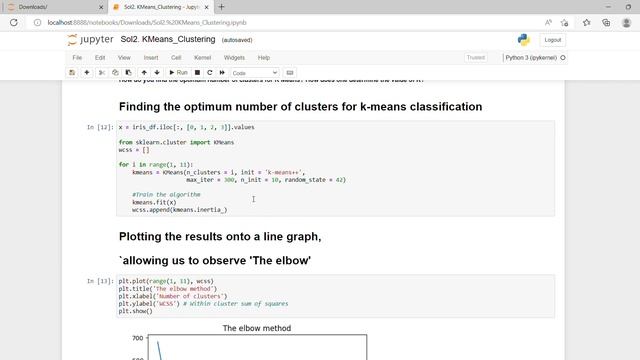Click the wcss.append(kmeans.inertia_) line
This screenshot has width=640, height=360.
pos(180,210)
